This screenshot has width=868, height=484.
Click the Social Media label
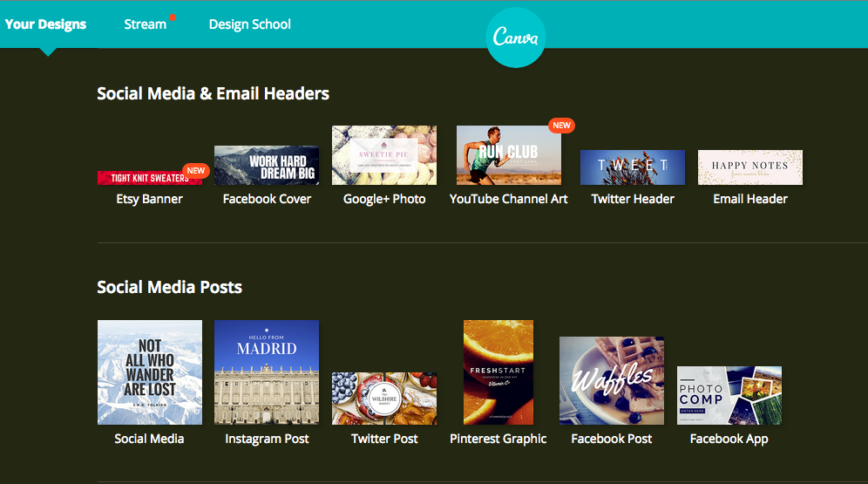click(x=149, y=439)
